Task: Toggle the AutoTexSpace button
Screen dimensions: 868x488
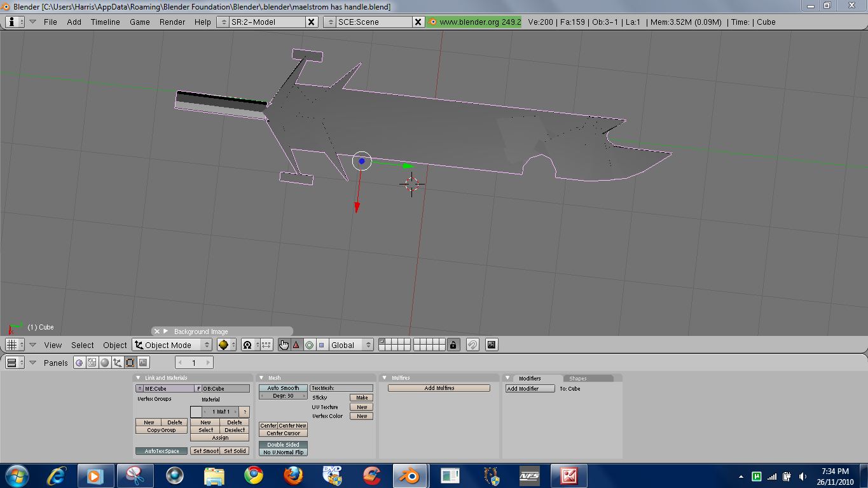Action: [162, 451]
